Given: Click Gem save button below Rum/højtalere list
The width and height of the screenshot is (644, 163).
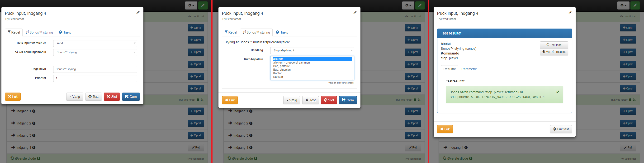Looking at the screenshot, I should [348, 100].
